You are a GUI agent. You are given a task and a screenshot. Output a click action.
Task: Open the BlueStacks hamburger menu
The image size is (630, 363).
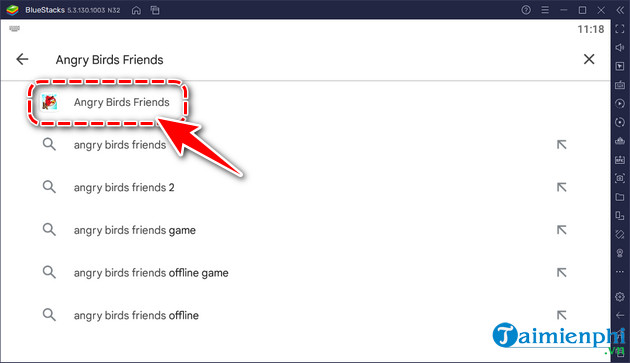click(544, 10)
